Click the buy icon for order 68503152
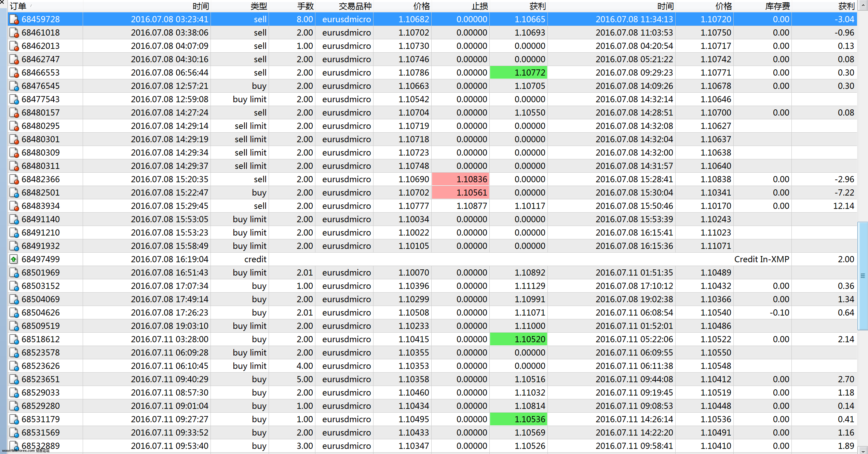Viewport: 868px width, 454px height. pyautogui.click(x=14, y=286)
